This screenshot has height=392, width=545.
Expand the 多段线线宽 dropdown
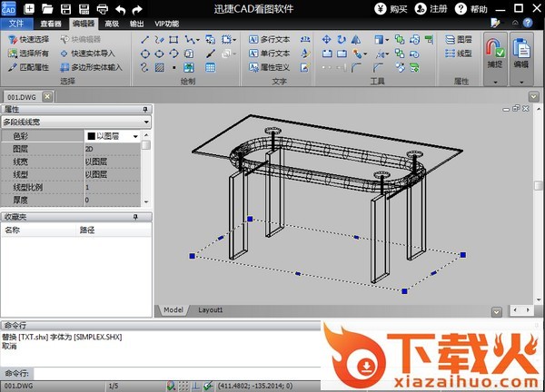(x=145, y=120)
